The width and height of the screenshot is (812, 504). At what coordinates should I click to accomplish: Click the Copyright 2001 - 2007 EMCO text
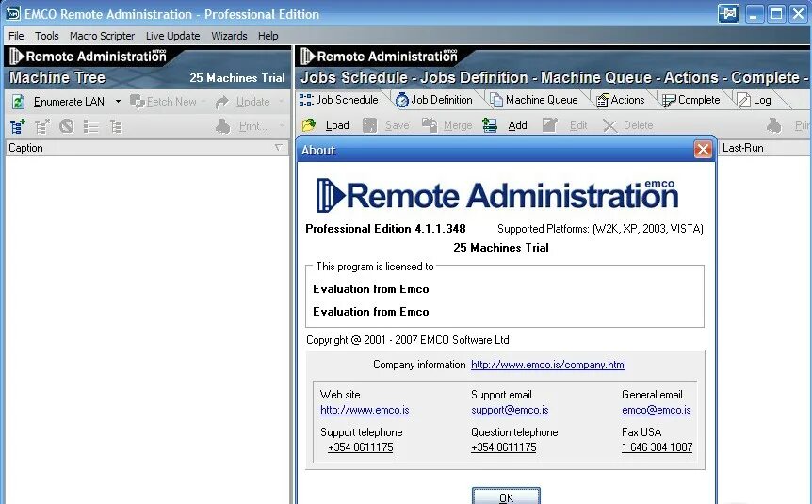[408, 340]
